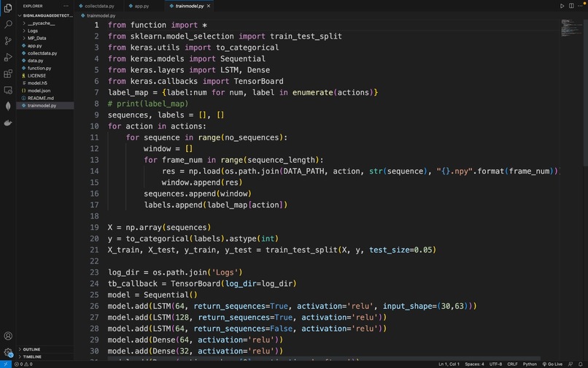Viewport: 588px width, 368px height.
Task: Open the Docker whale icon view
Action: click(8, 123)
